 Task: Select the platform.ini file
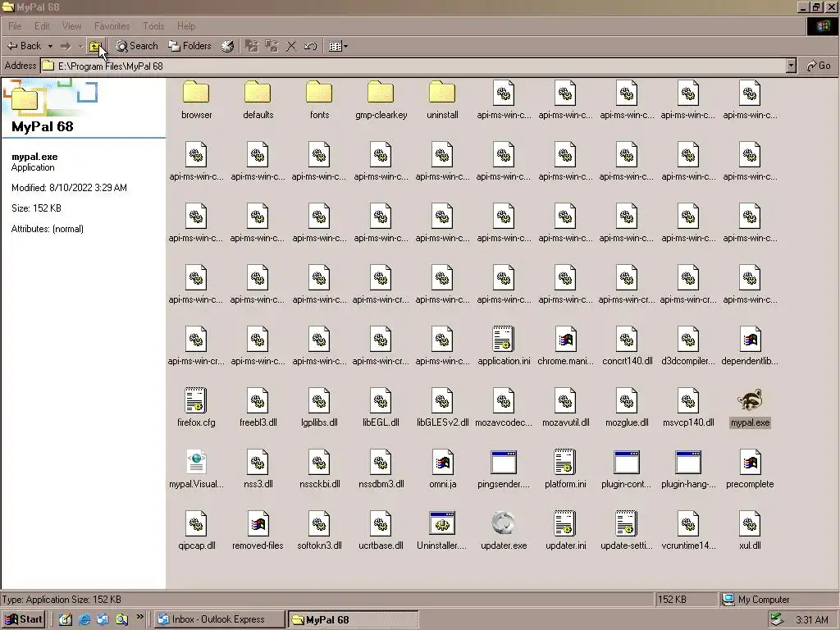tap(565, 469)
